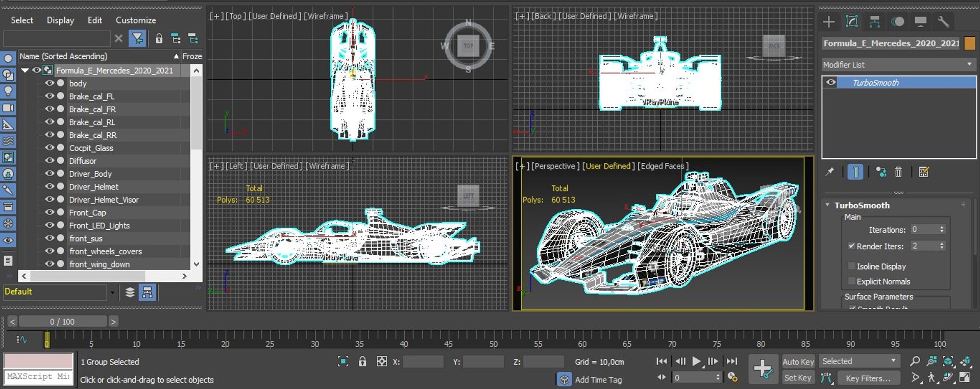Click Zoom Extents All navigation icon
The height and width of the screenshot is (389, 980).
(965, 361)
